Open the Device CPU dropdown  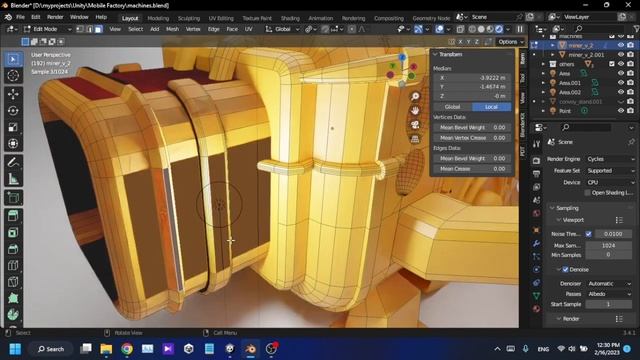[x=611, y=182]
